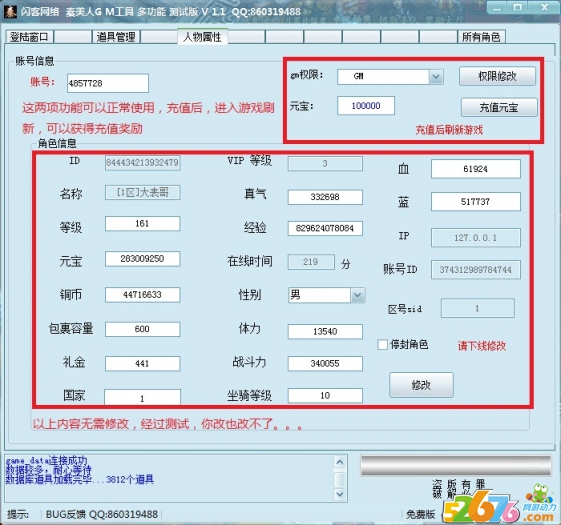Click the 血 HP value field
The height and width of the screenshot is (525, 561).
point(475,169)
